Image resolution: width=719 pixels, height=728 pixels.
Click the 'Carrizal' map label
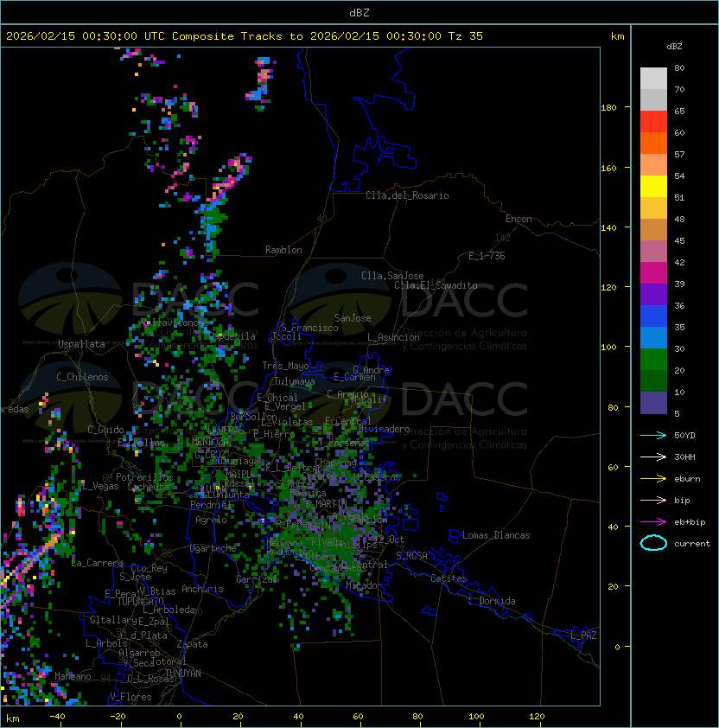pos(256,579)
